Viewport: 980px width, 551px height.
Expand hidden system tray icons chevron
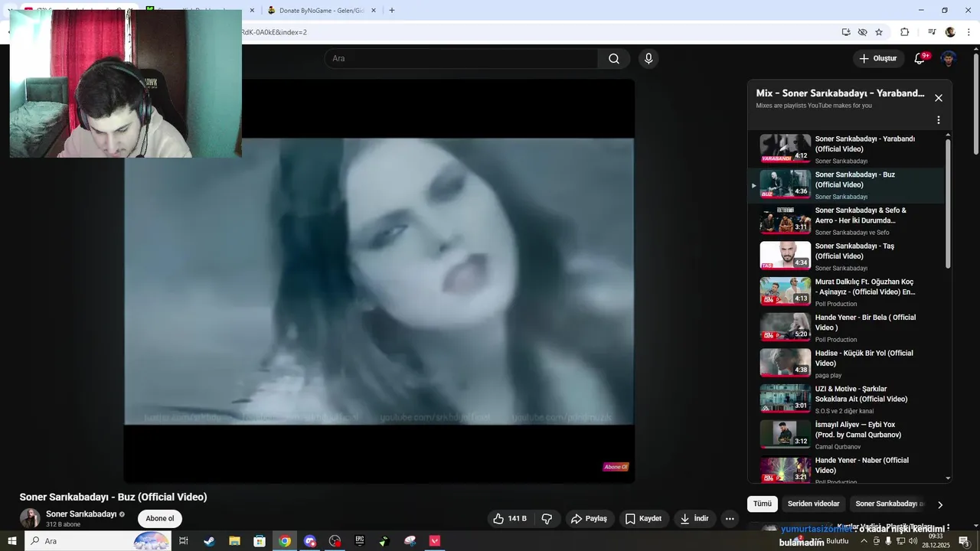coord(864,541)
